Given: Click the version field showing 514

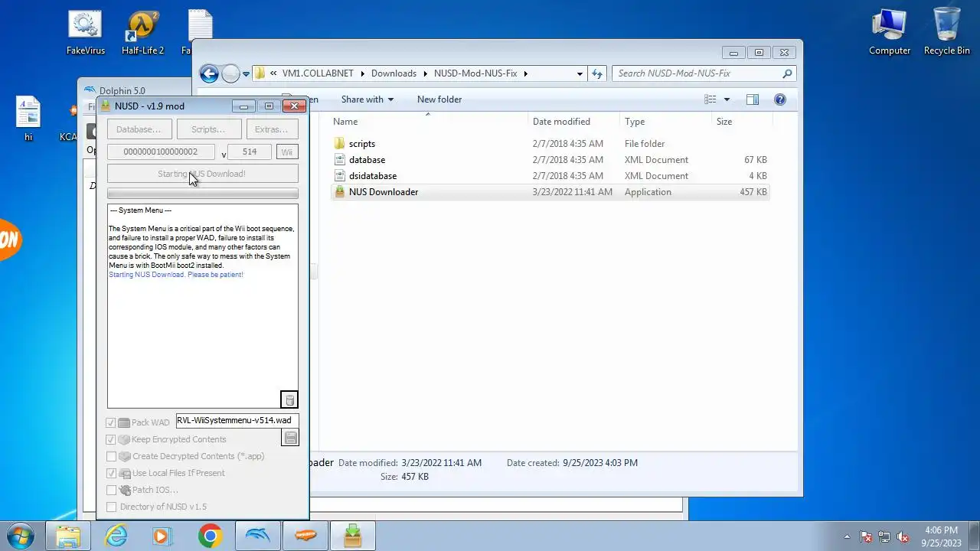Looking at the screenshot, I should [x=250, y=152].
